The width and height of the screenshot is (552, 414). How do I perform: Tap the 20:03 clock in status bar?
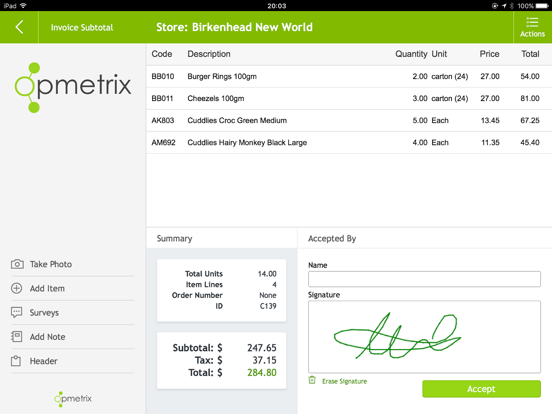pyautogui.click(x=276, y=6)
